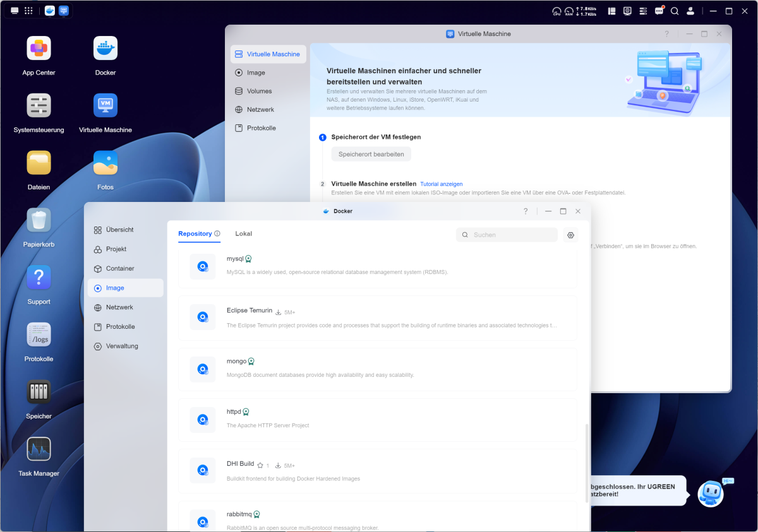Select the DHI Build image card

point(378,471)
